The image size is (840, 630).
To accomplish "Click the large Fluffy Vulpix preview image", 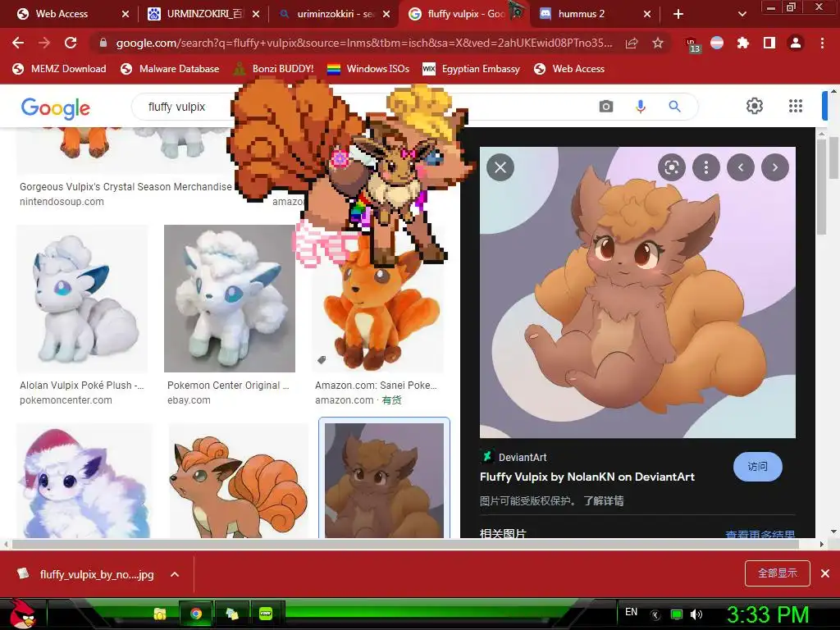I will [x=637, y=293].
